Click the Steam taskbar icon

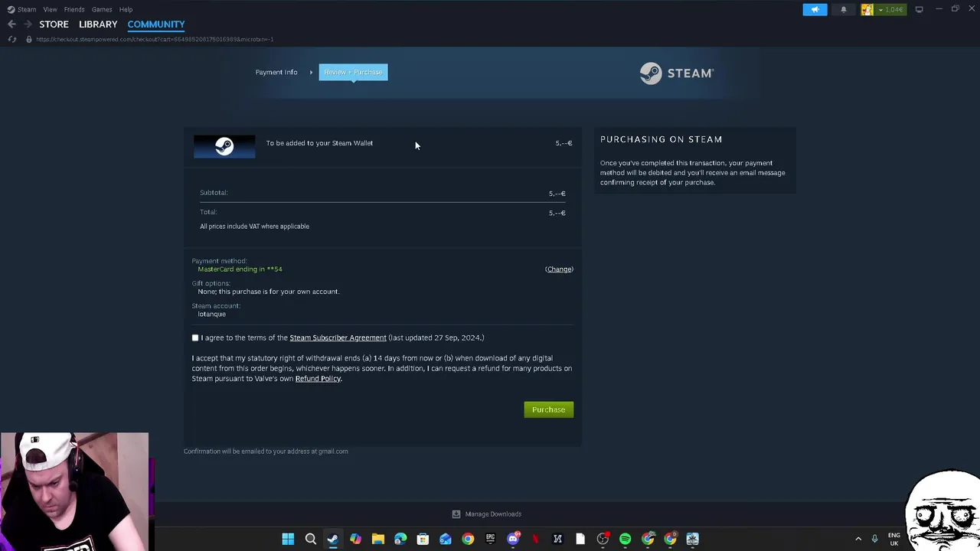[x=332, y=539]
